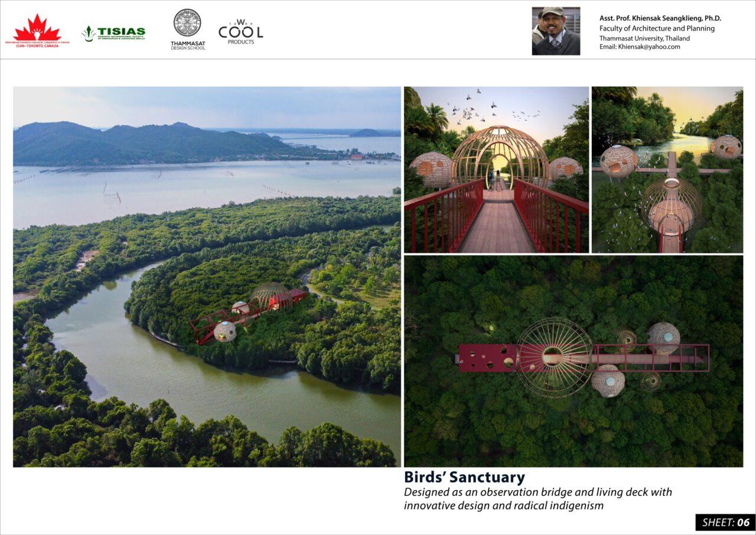Click the circular dome in top-down view
The image size is (756, 535).
click(x=553, y=357)
